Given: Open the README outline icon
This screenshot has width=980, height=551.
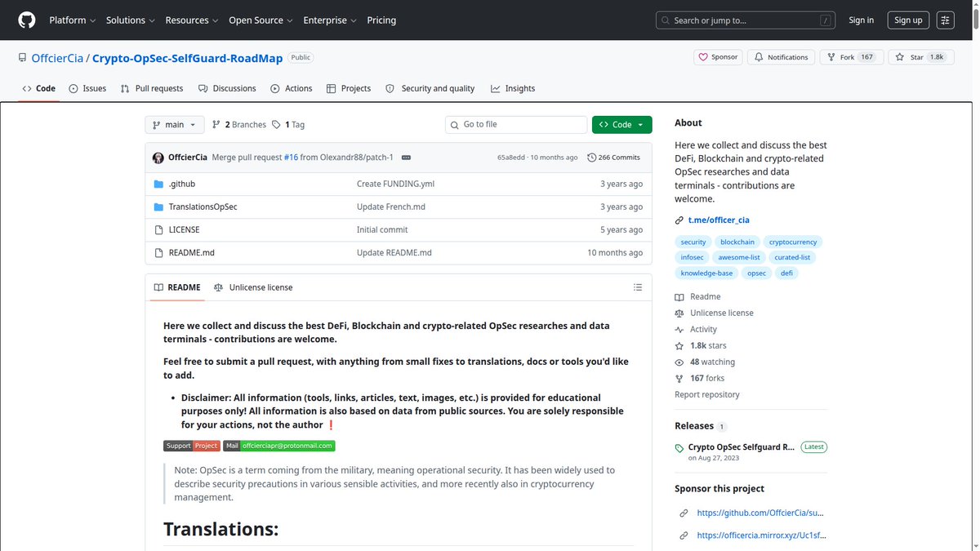Looking at the screenshot, I should tap(638, 287).
